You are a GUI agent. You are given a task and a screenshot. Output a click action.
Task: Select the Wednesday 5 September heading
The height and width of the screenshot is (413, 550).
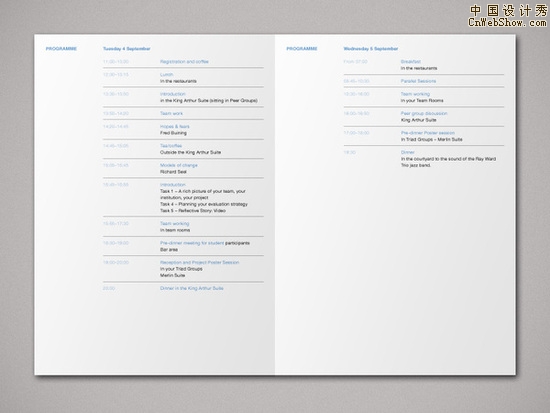pos(371,49)
